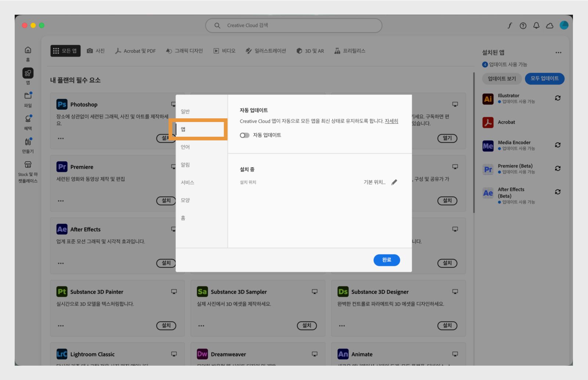
Task: Open 파일 in left sidebar
Action: (28, 99)
